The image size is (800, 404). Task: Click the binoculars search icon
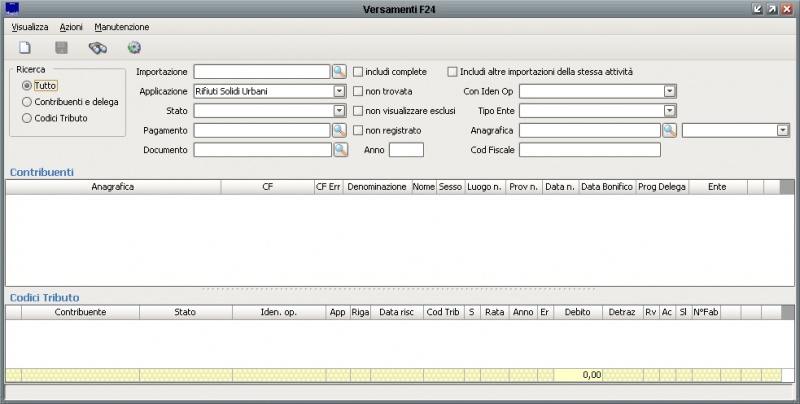coord(97,47)
